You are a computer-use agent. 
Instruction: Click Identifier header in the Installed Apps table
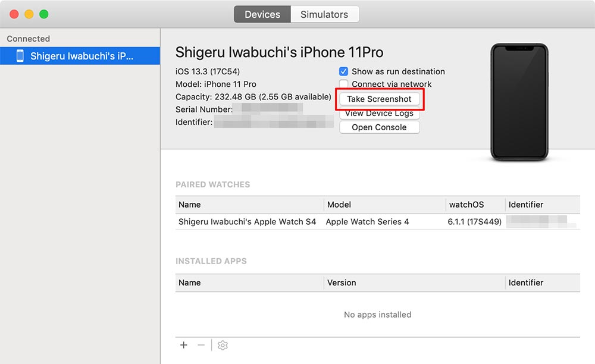click(543, 283)
